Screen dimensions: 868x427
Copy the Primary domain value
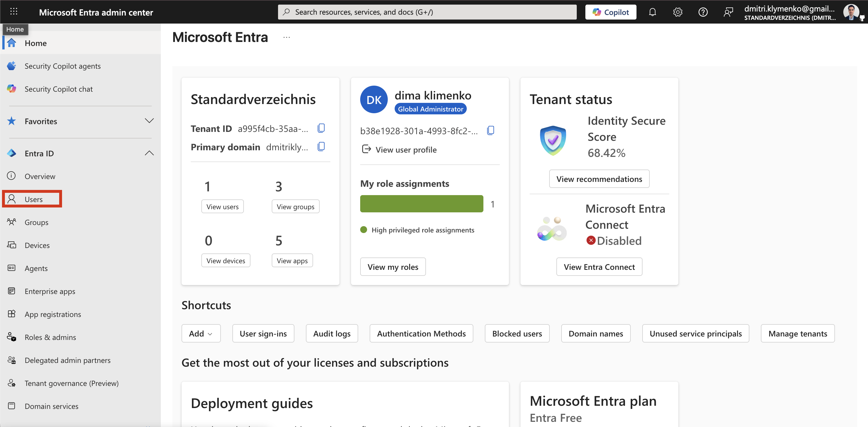(x=321, y=147)
